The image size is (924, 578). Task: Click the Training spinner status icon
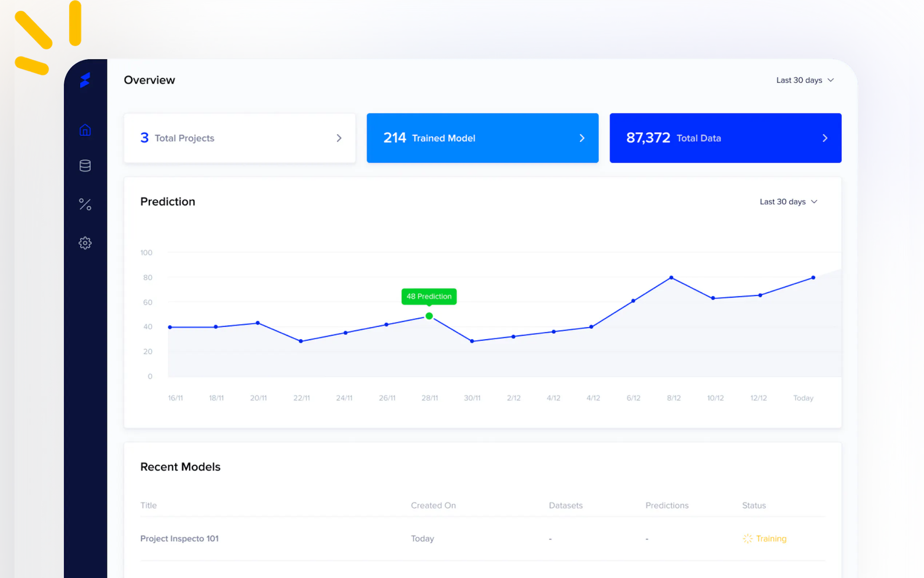click(748, 538)
